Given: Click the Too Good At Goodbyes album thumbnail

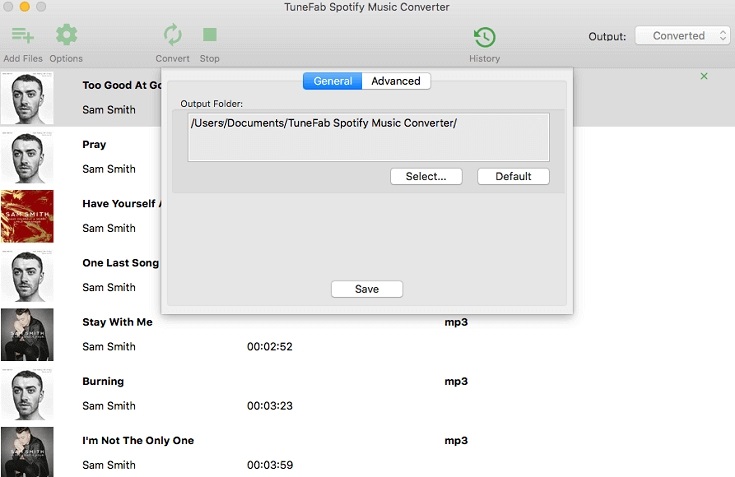Looking at the screenshot, I should 27,98.
